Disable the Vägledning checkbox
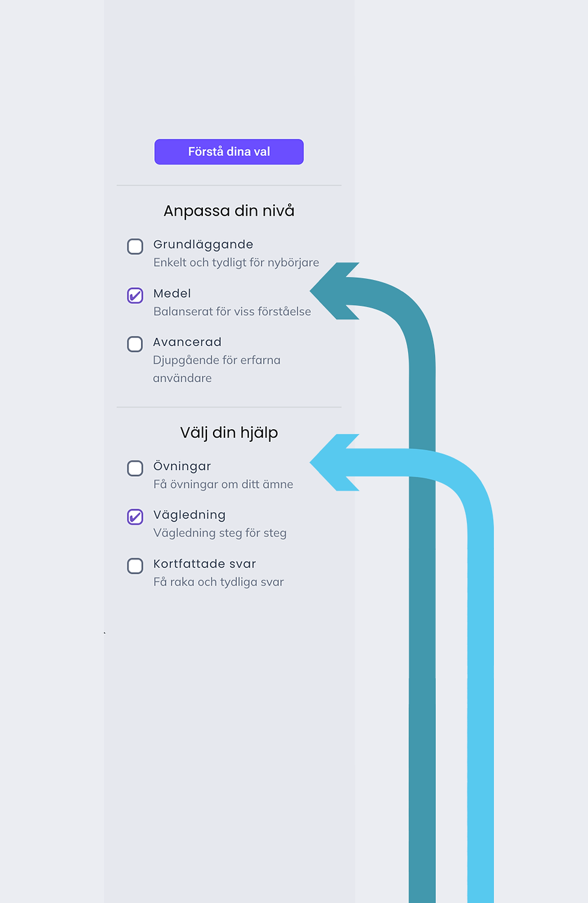588x903 pixels. tap(135, 517)
